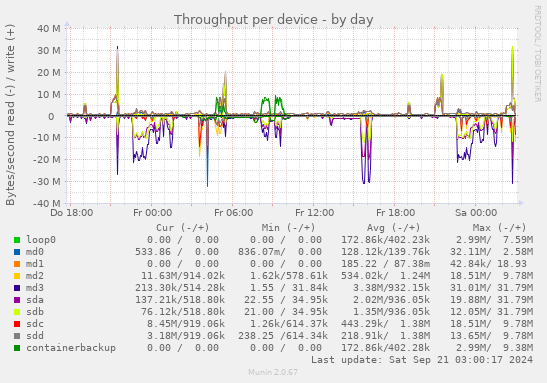The height and width of the screenshot is (383, 547).
Task: Click the -40 M y-axis label
Action: point(47,203)
